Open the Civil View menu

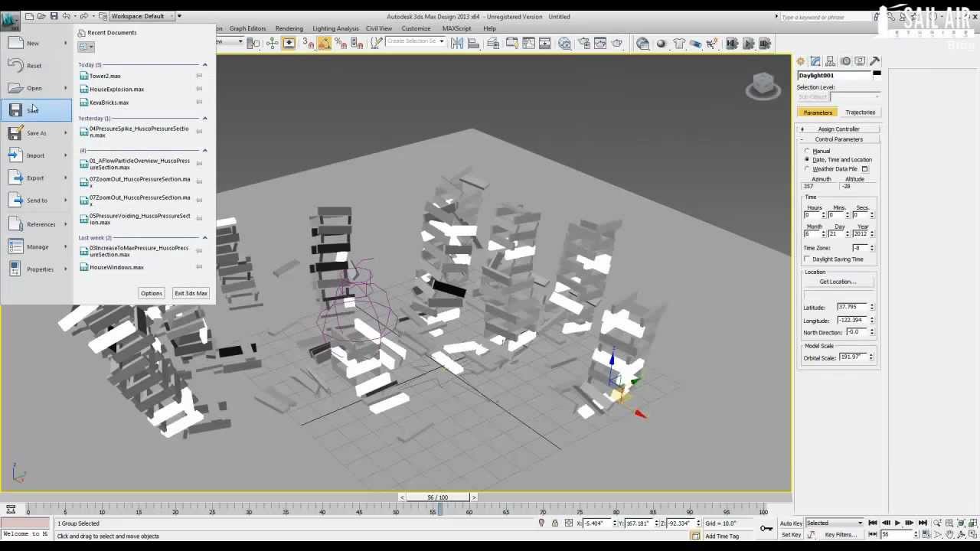pos(379,28)
